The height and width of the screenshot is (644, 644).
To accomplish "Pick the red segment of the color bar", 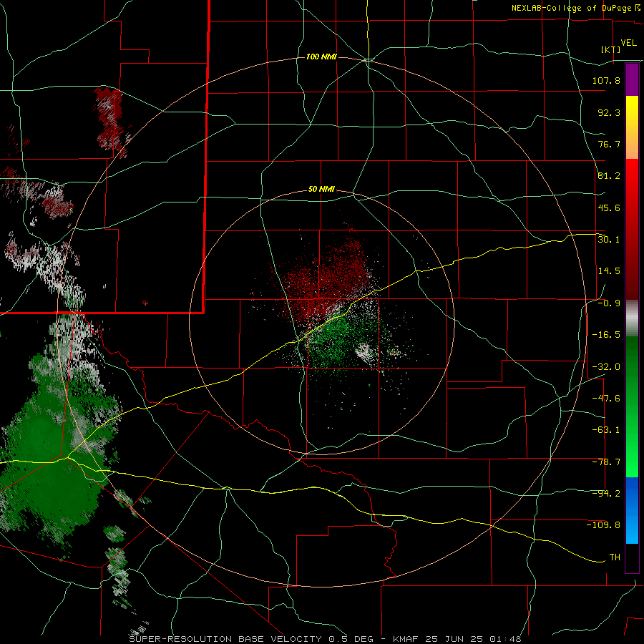I will tap(632, 229).
